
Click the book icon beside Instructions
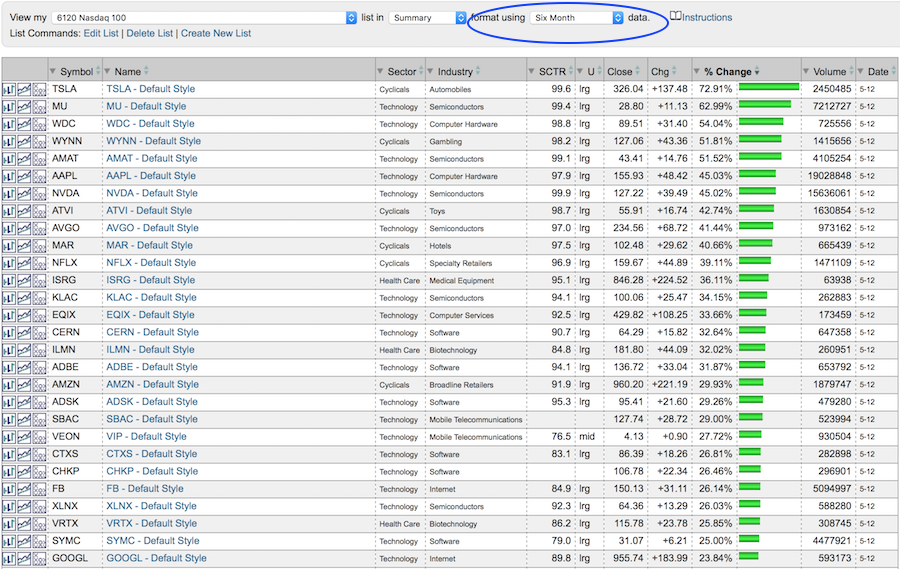(675, 17)
